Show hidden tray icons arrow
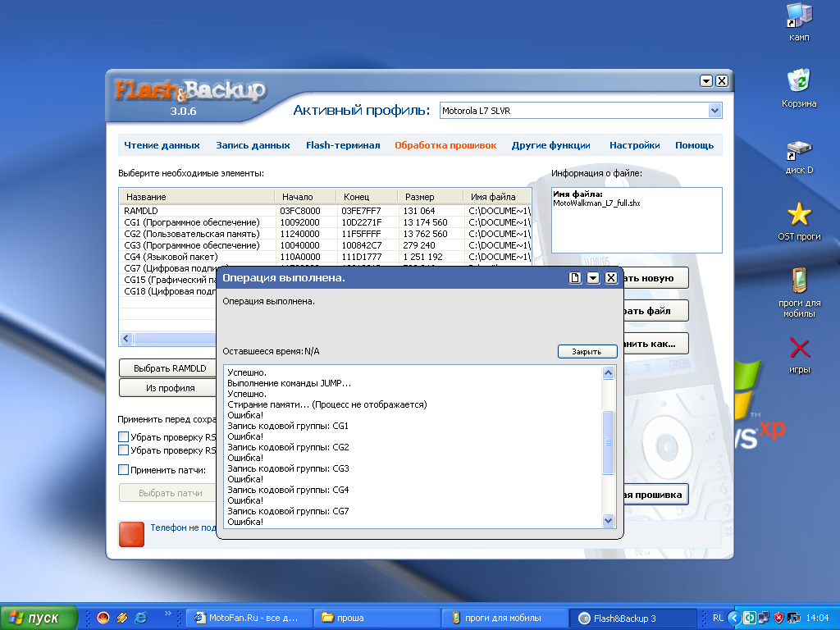Viewport: 840px width, 630px height. point(734,618)
